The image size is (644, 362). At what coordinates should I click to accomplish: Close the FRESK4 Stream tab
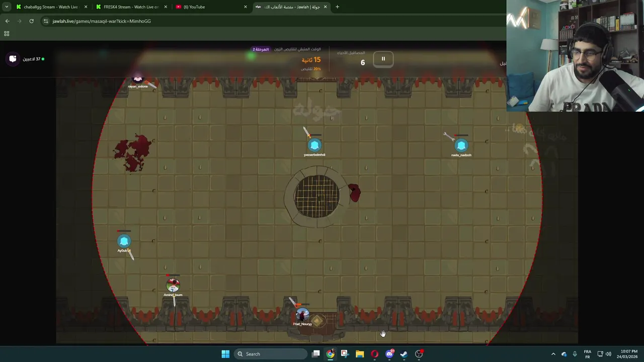166,7
